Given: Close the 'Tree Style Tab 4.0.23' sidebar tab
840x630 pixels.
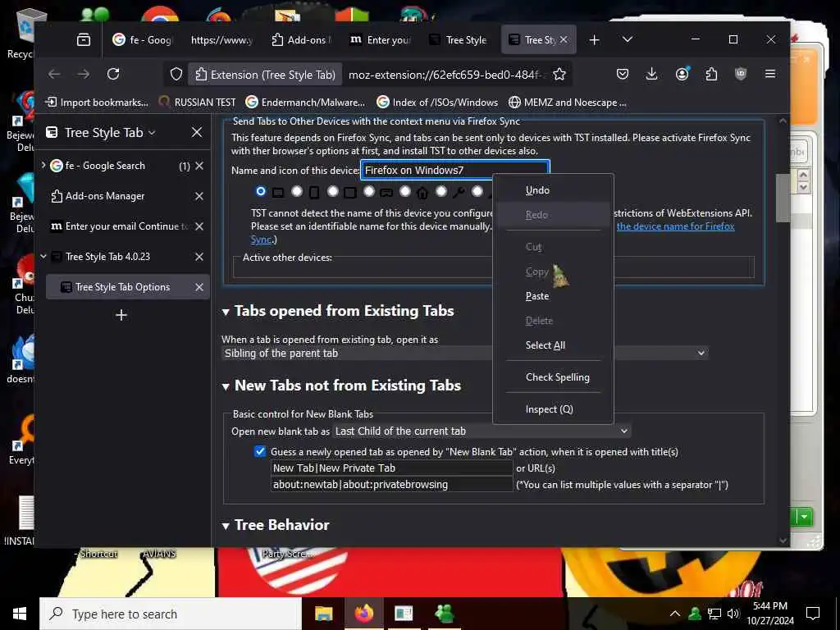Looking at the screenshot, I should [x=199, y=257].
